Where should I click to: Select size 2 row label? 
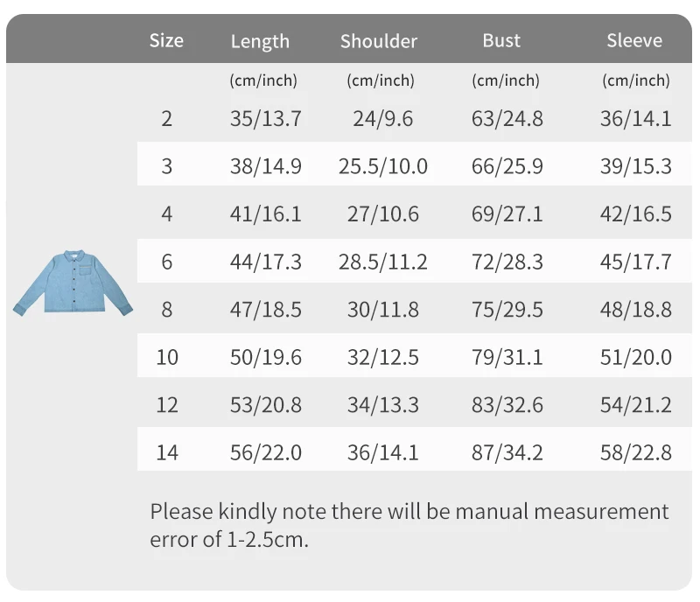point(166,119)
